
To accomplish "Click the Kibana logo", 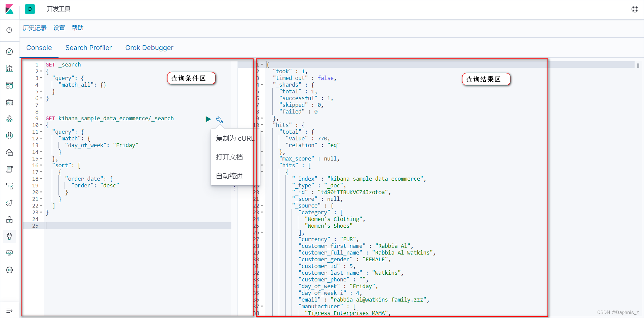I will tap(9, 9).
